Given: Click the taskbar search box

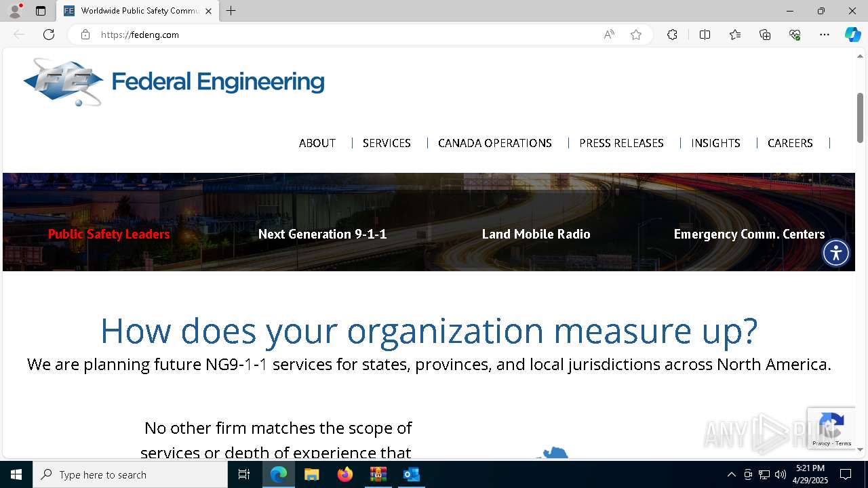Looking at the screenshot, I should coord(130,474).
